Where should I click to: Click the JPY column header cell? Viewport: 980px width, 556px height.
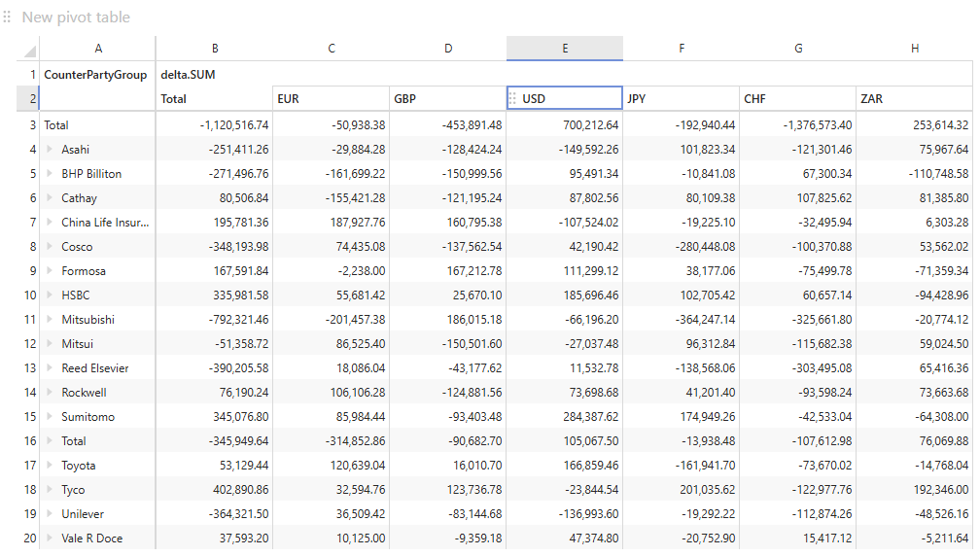pos(682,99)
